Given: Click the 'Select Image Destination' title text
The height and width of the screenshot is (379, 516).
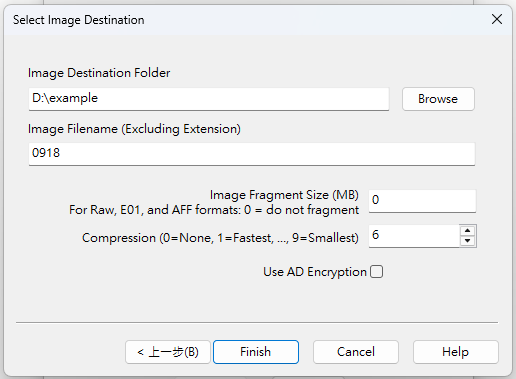Looking at the screenshot, I should tap(79, 20).
